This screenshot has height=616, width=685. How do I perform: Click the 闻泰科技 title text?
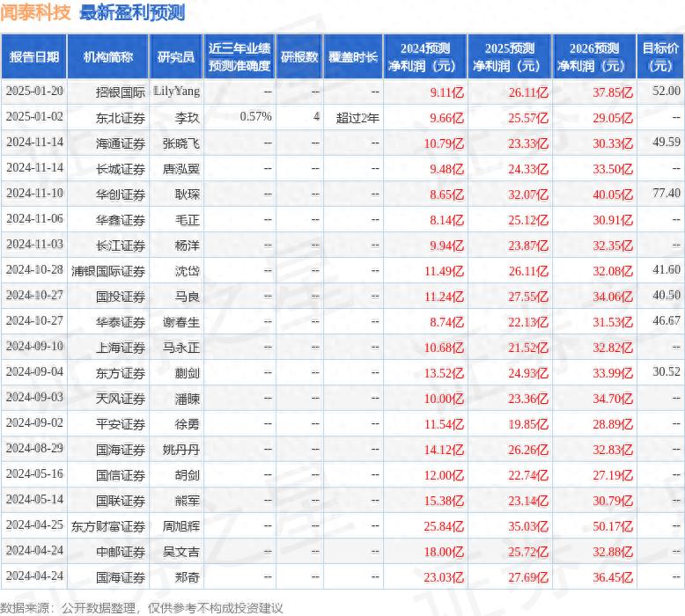[35, 12]
